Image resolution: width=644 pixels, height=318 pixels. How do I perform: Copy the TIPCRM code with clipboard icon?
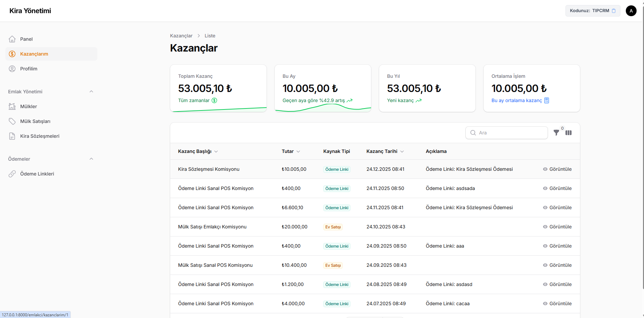[x=613, y=11]
